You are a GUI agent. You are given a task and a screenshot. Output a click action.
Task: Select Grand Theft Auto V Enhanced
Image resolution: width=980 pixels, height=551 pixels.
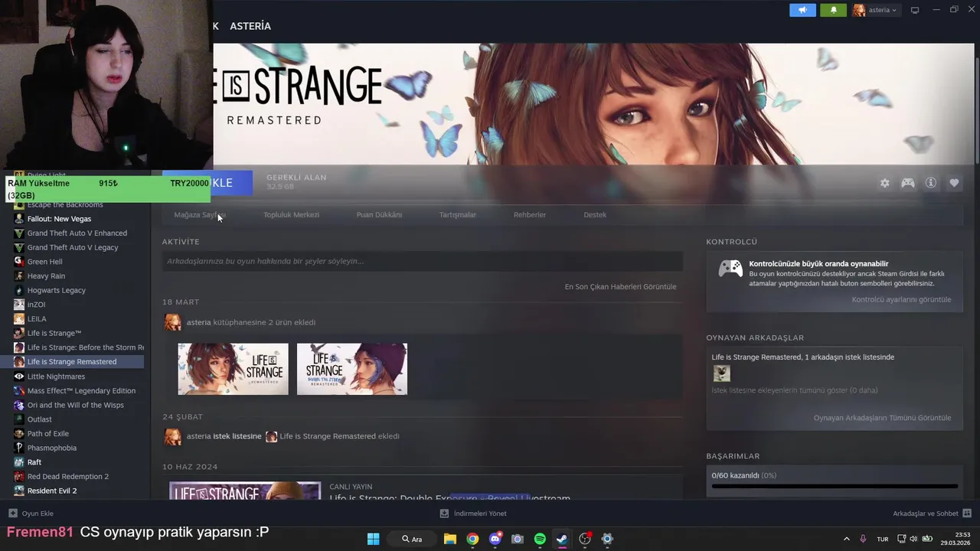(77, 233)
